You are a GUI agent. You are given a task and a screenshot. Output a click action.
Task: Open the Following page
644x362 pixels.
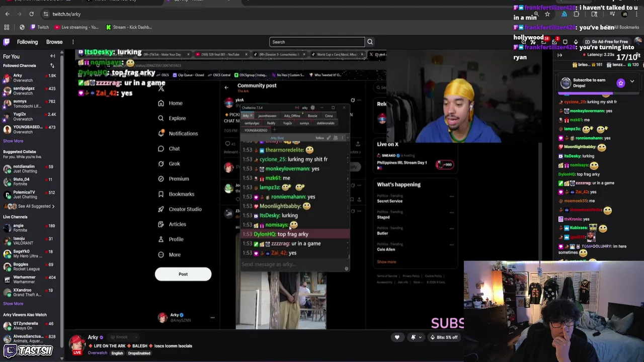click(27, 42)
